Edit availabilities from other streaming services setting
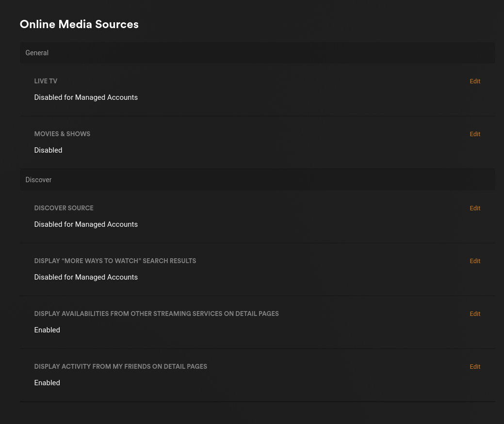The height and width of the screenshot is (424, 504). [475, 314]
